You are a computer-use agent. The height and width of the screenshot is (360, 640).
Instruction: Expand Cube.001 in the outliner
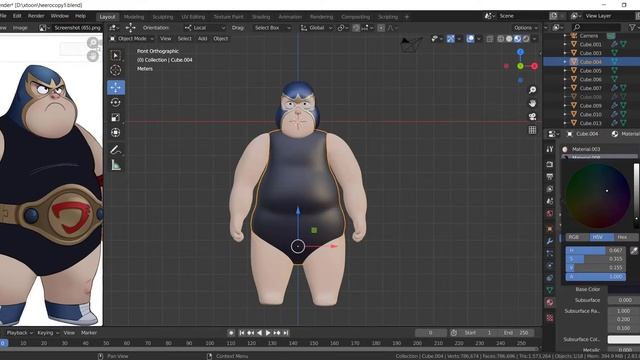pyautogui.click(x=565, y=44)
